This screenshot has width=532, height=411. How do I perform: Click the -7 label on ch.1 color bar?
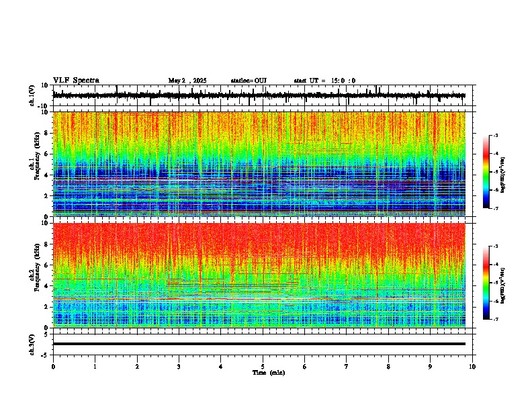click(495, 208)
